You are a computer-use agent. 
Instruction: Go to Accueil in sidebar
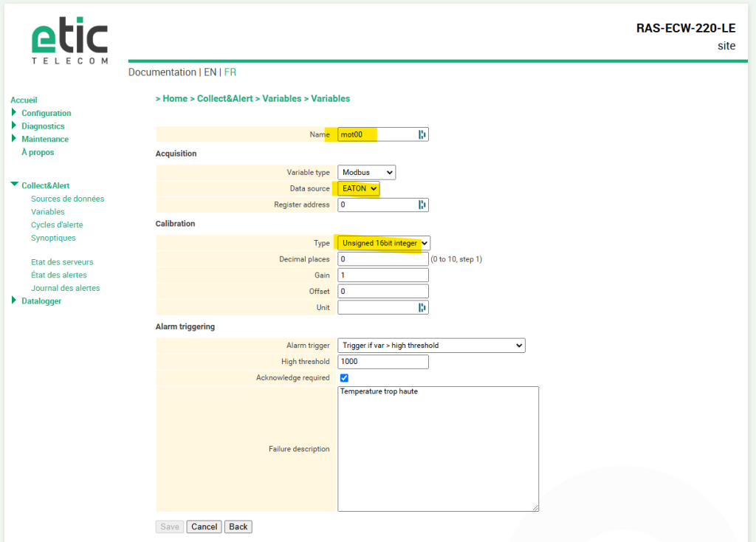pos(24,100)
